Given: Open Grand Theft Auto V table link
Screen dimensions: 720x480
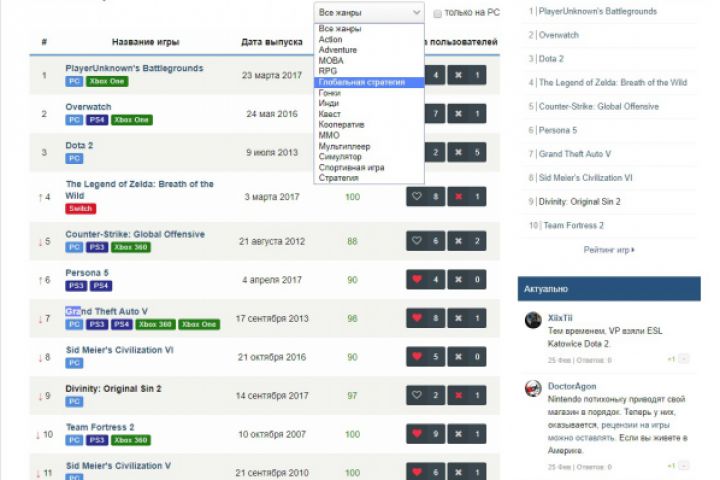Looking at the screenshot, I should pyautogui.click(x=107, y=311).
